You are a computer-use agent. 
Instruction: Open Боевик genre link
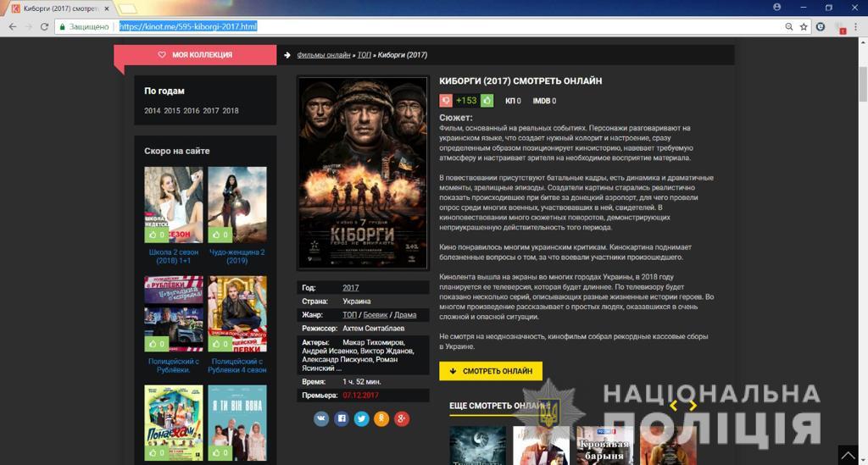coord(376,314)
